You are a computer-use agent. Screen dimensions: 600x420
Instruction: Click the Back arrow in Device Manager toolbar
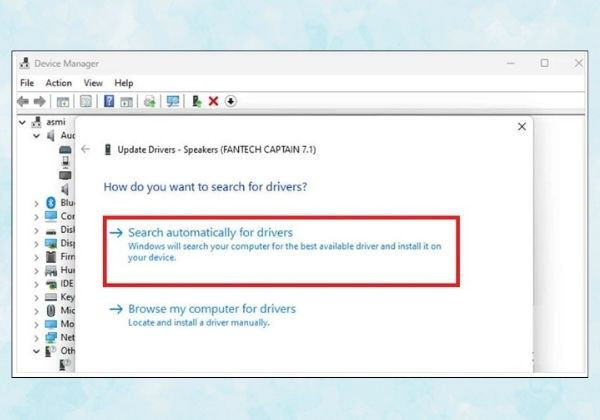click(23, 101)
